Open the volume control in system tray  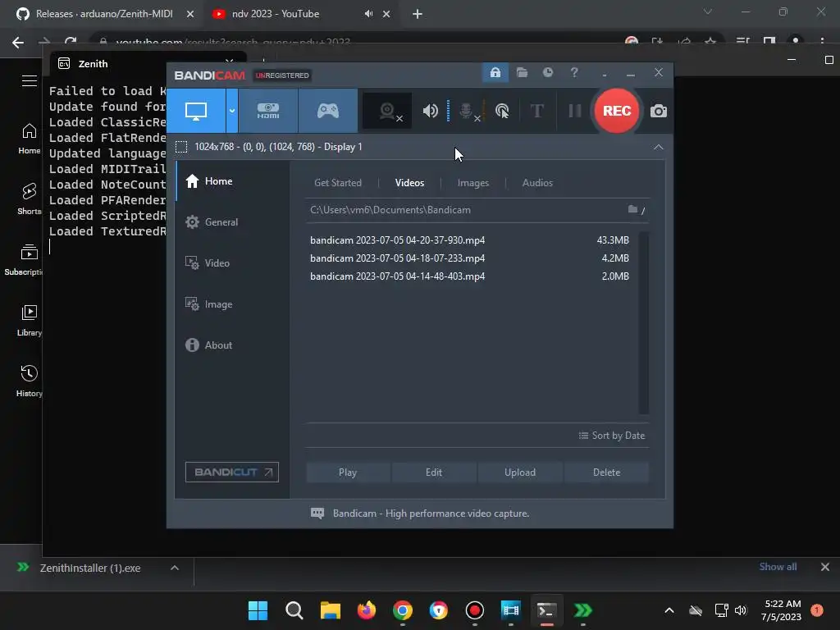[x=741, y=610]
